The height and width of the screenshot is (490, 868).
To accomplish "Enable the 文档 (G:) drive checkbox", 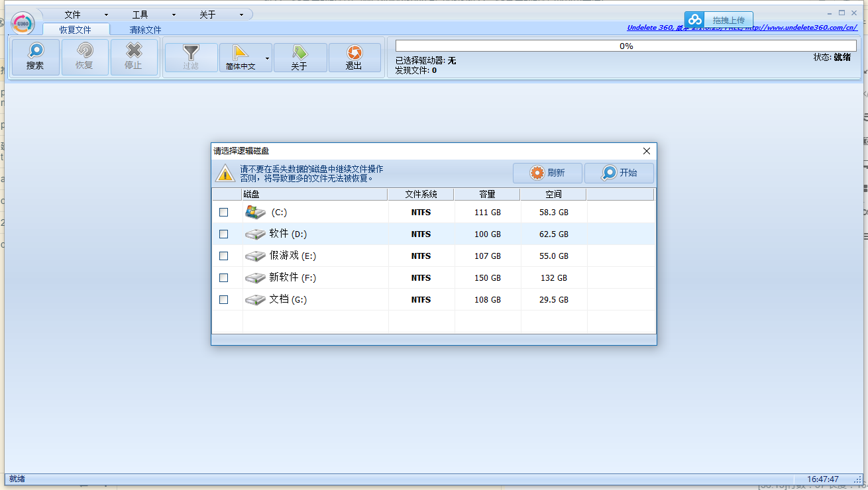I will 224,300.
